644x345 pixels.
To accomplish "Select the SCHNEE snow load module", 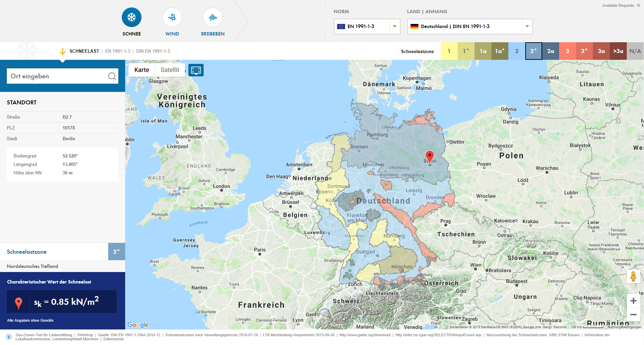I will [132, 17].
